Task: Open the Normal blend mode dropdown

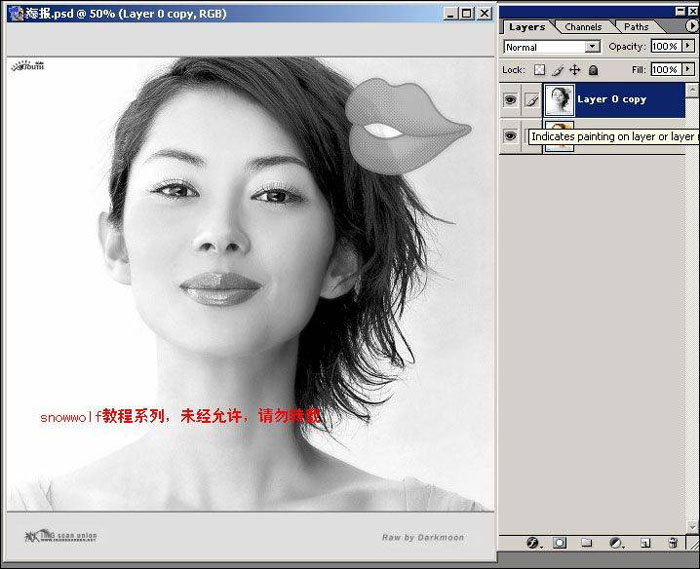Action: click(592, 47)
